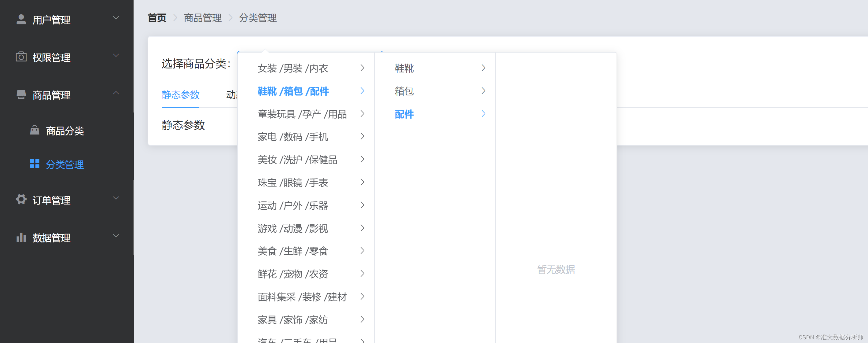Switch to the 静态参数 tab
This screenshot has width=868, height=343.
click(181, 95)
